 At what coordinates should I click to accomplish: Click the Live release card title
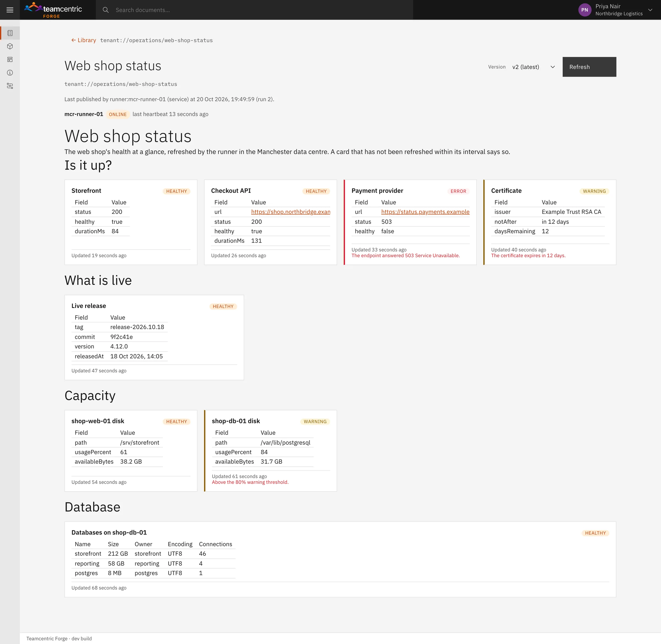pos(89,306)
